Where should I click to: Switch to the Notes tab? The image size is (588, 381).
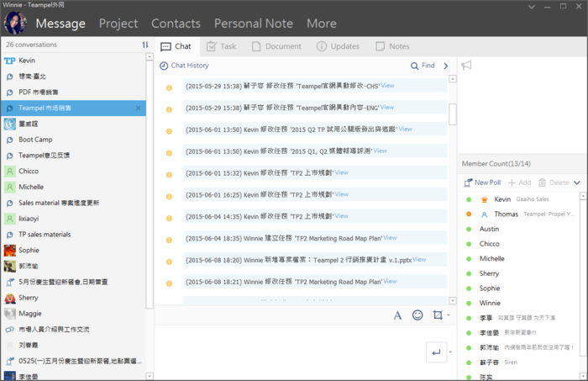coord(392,46)
